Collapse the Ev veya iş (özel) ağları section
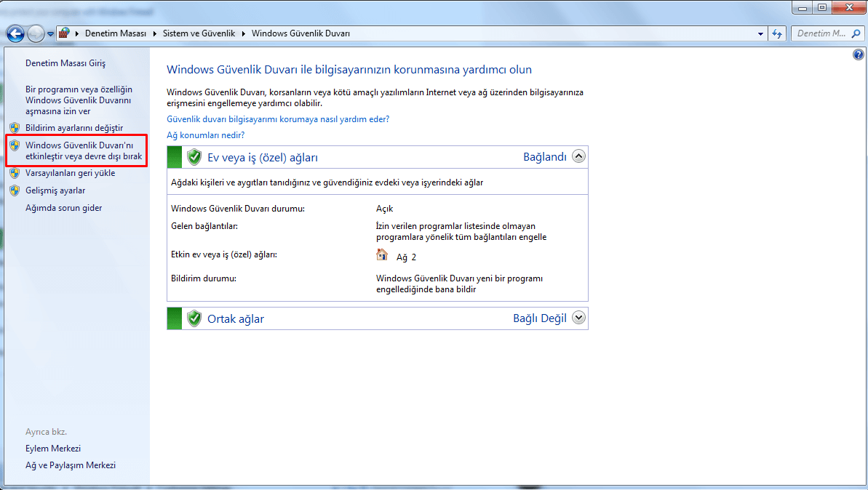Viewport: 868px width, 490px height. coord(578,156)
